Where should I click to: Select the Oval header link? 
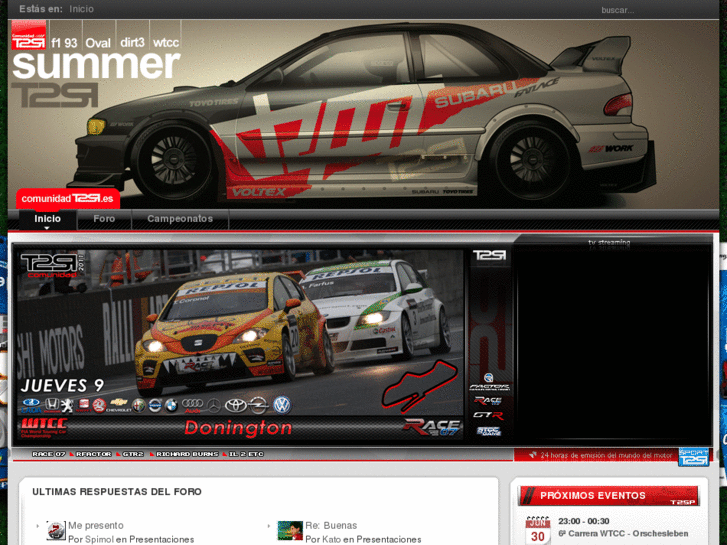click(x=98, y=43)
